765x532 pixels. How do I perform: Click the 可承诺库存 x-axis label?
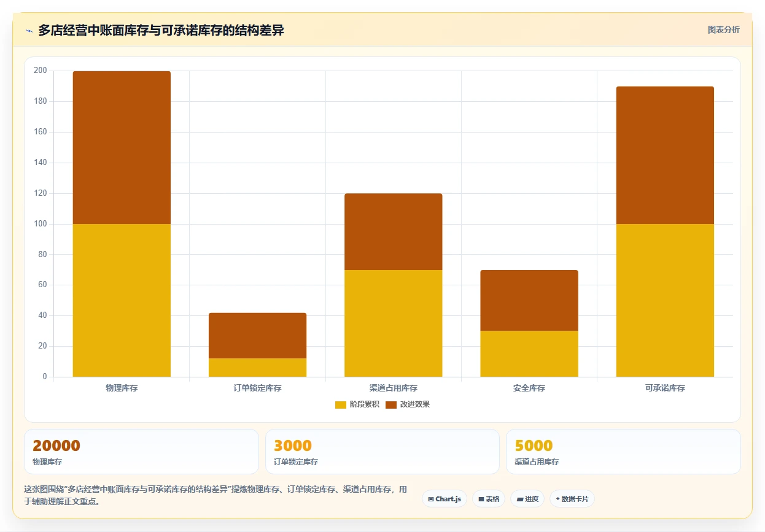[665, 388]
